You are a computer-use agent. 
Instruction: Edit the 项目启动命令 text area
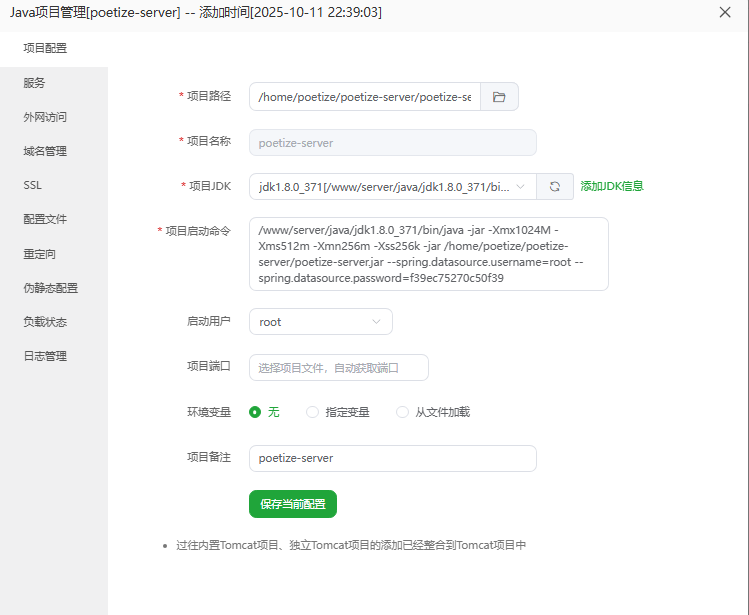click(428, 254)
